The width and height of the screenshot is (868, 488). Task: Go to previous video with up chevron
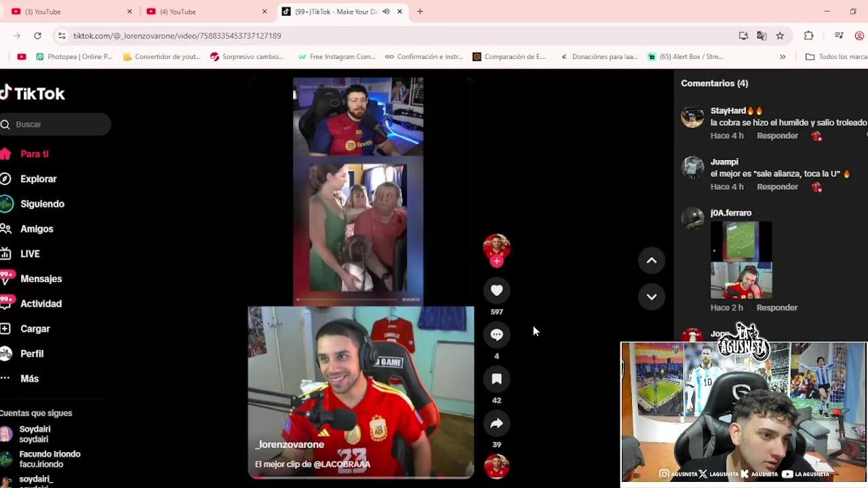point(652,260)
